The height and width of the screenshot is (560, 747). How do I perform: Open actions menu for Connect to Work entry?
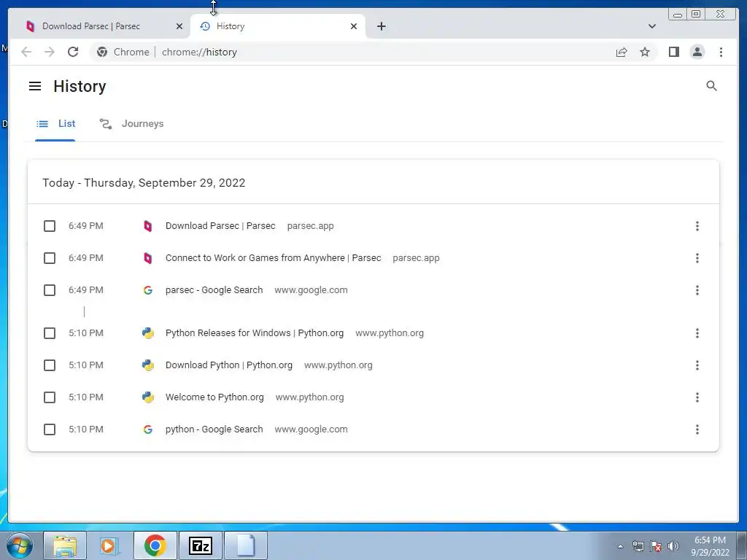697,258
